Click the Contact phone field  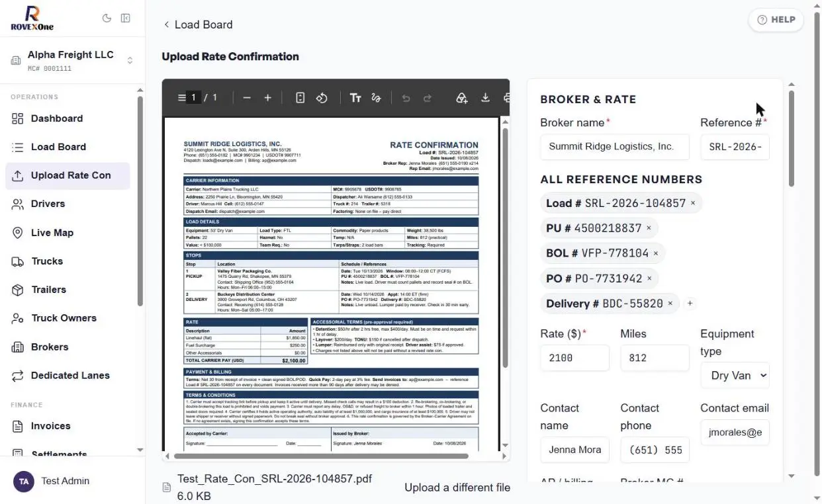[x=655, y=450]
